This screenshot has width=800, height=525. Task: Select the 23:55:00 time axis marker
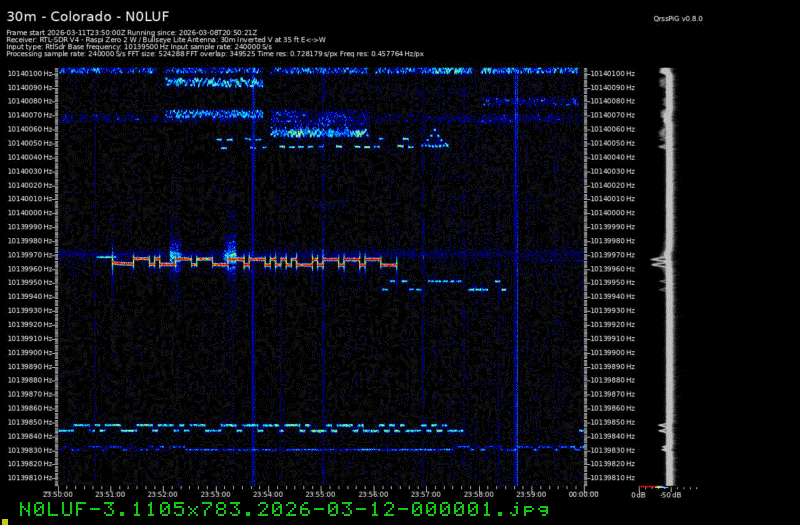click(320, 493)
